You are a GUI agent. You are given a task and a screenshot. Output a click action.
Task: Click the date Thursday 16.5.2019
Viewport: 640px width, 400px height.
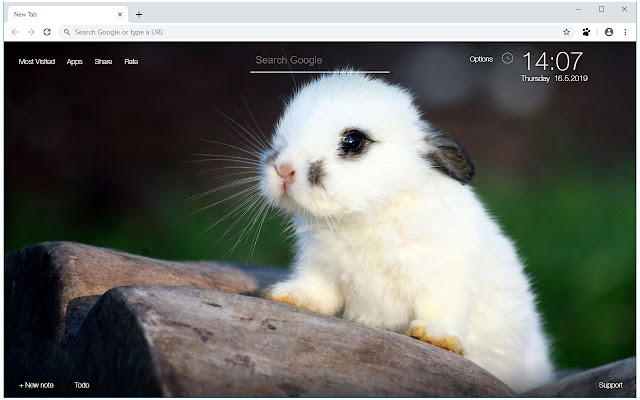(554, 78)
